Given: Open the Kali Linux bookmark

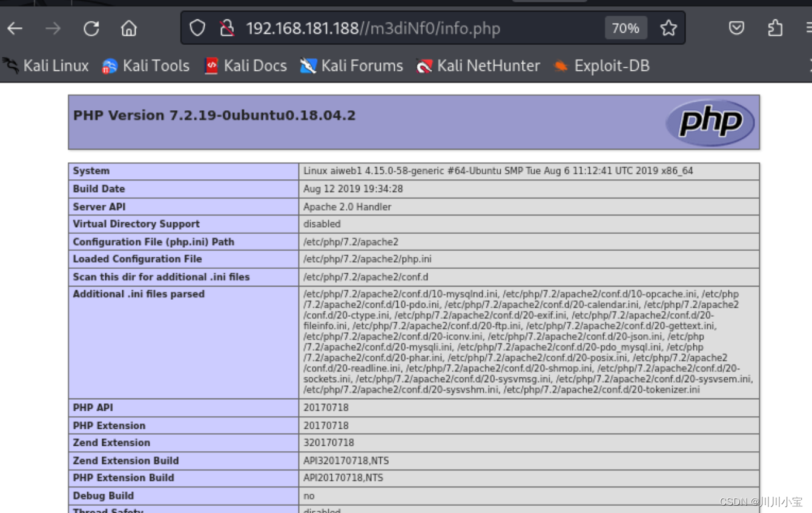Looking at the screenshot, I should point(46,65).
